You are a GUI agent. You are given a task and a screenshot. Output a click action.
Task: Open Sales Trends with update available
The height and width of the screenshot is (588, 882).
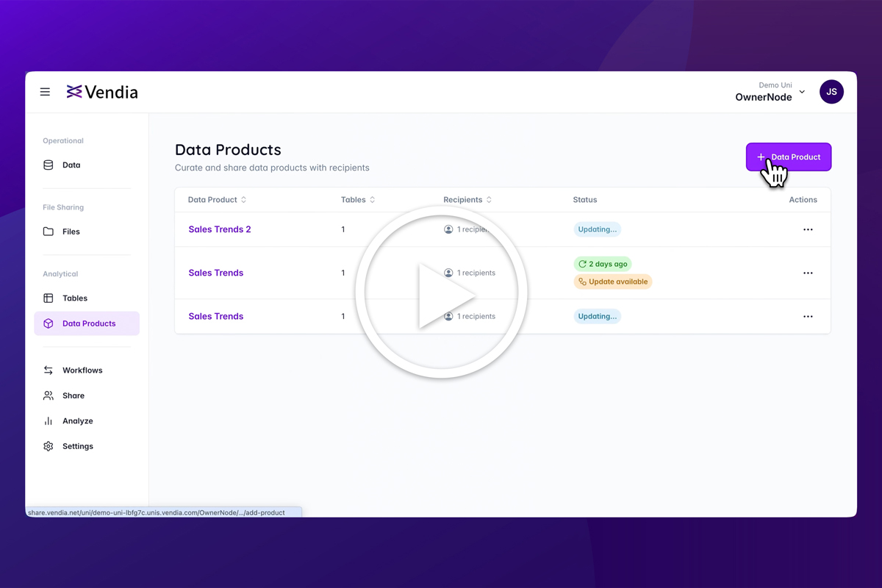216,273
